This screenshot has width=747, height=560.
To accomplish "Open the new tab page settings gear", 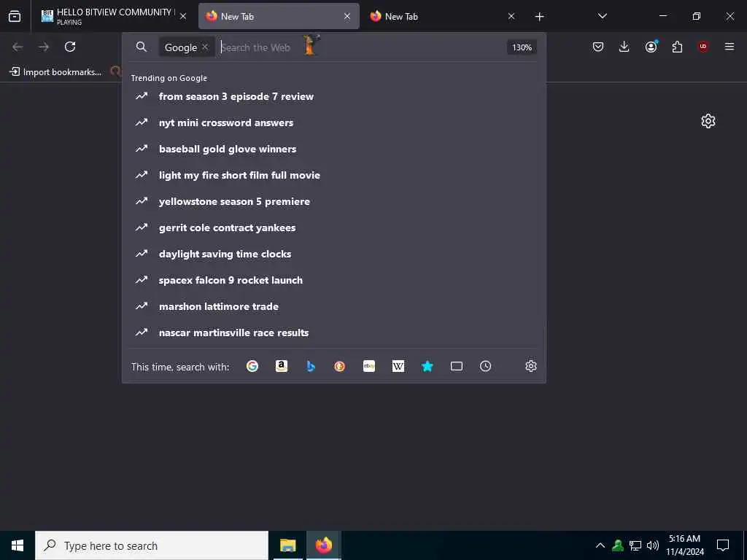I will 708,121.
